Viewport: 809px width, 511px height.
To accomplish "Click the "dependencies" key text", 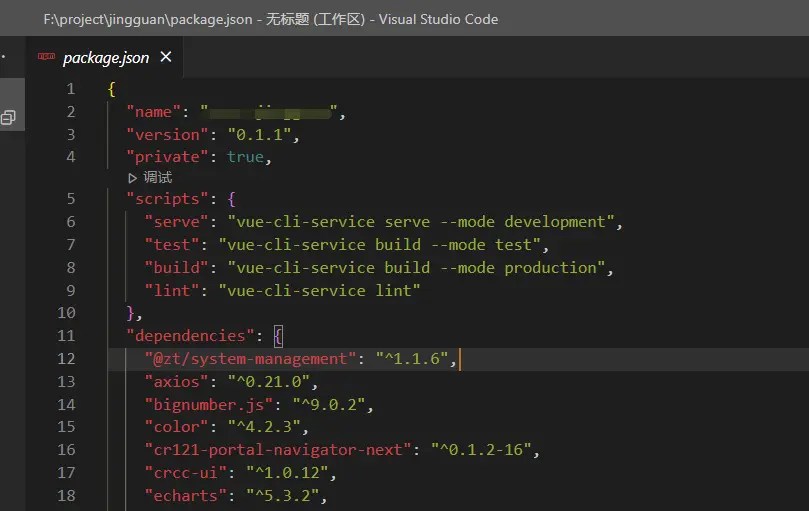I will pyautogui.click(x=190, y=336).
